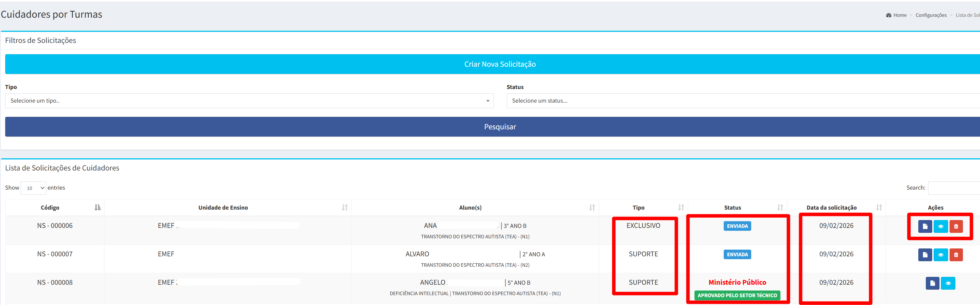Click Criar Nova Solicitação button
Viewport: 980px width, 305px height.
click(x=500, y=64)
